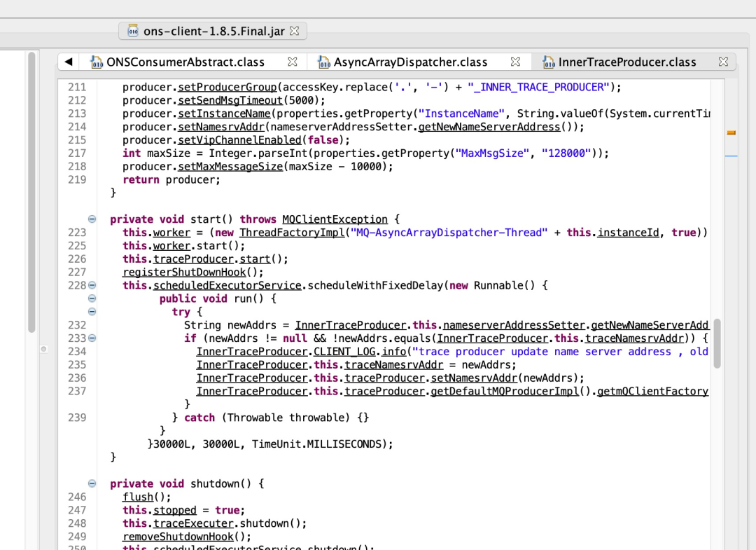756x550 pixels.
Task: Click the code editor vertical scrollbar thumb
Action: click(717, 343)
